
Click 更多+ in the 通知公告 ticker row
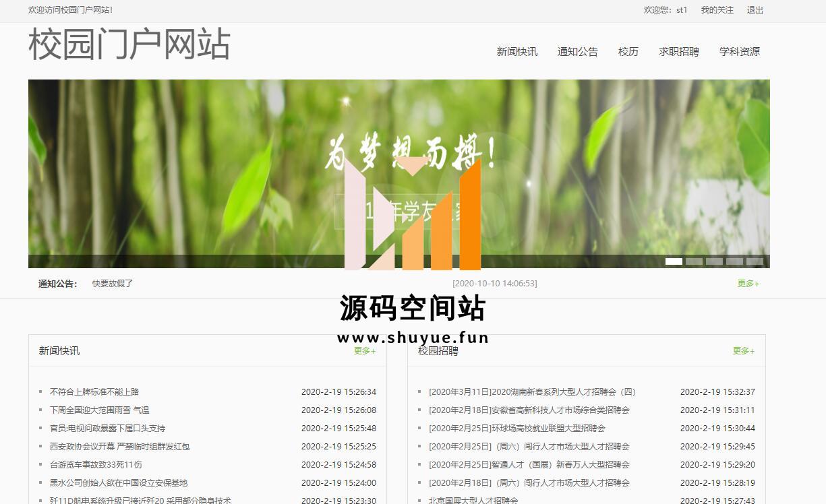click(x=748, y=284)
